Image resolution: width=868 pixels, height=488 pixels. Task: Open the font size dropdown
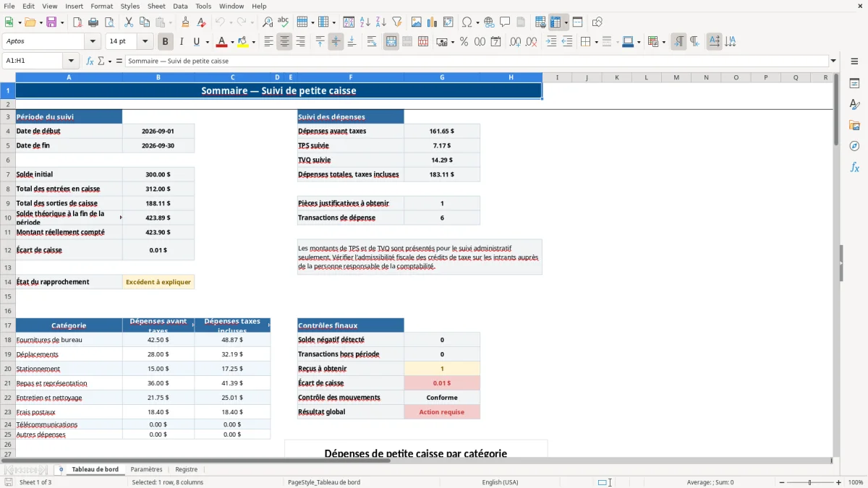point(145,42)
